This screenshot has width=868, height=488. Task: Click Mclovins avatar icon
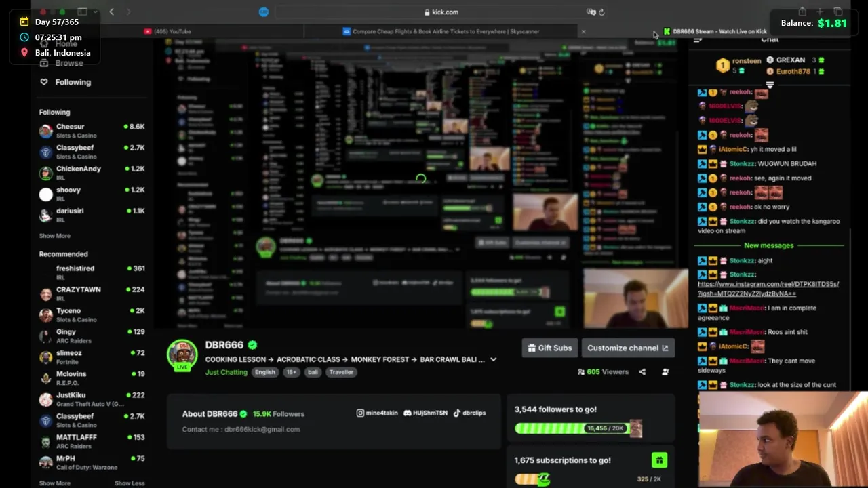pyautogui.click(x=45, y=378)
